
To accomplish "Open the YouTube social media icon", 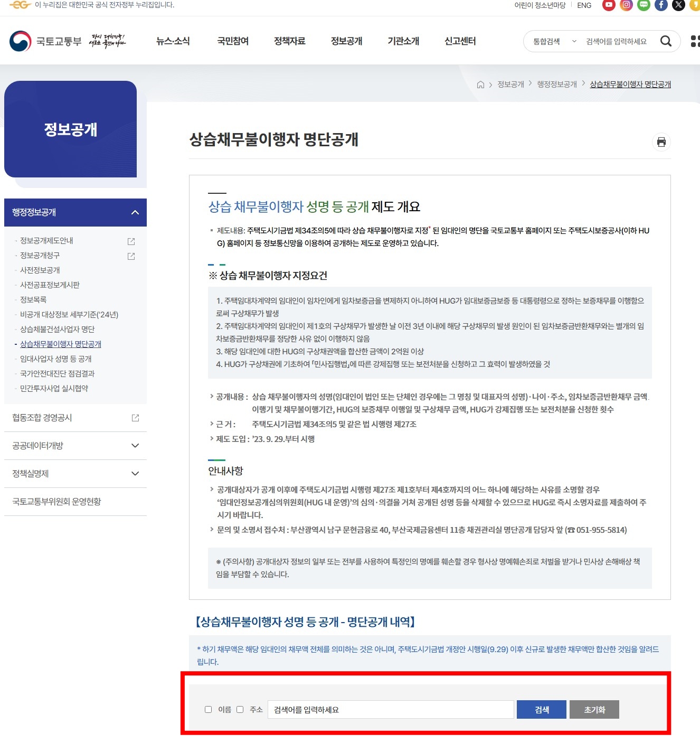I will point(609,5).
